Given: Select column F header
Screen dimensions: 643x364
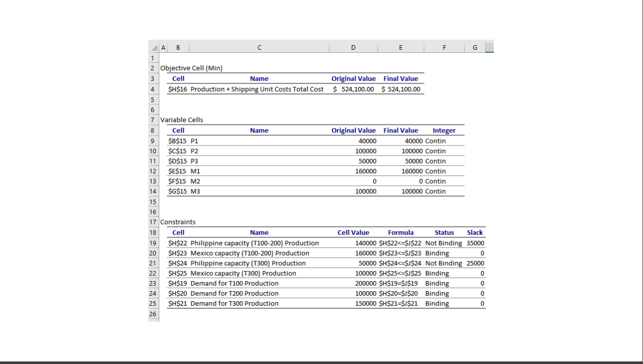Looking at the screenshot, I should pyautogui.click(x=444, y=48).
